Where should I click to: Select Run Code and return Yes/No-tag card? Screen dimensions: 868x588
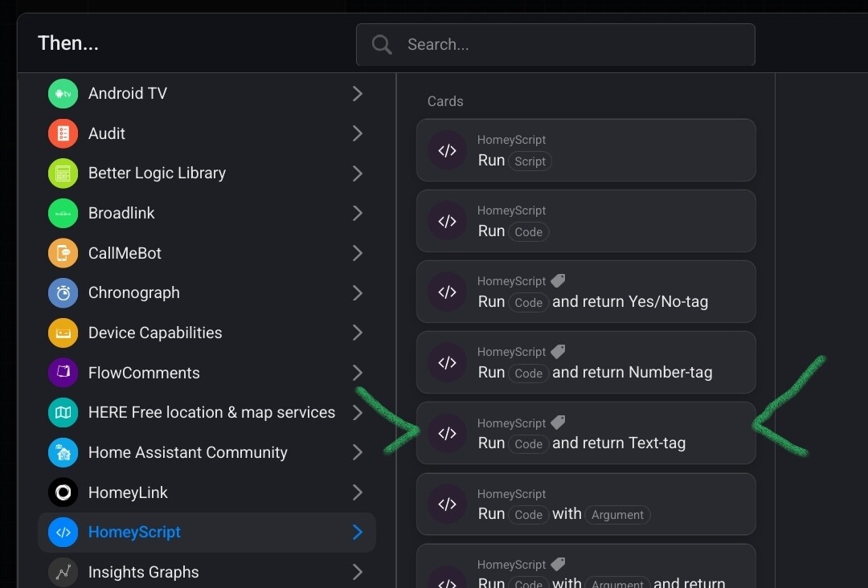(586, 292)
